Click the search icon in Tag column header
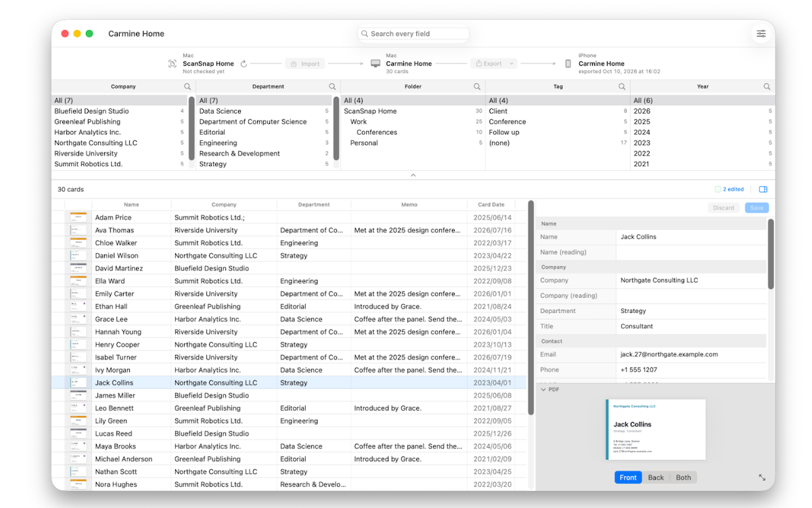This screenshot has width=812, height=508. [x=622, y=87]
